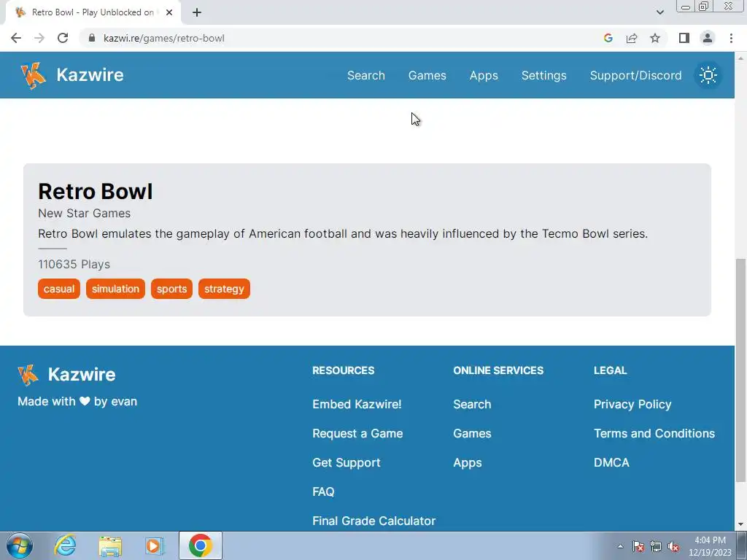Open the browser side panel
The width and height of the screenshot is (747, 560).
pyautogui.click(x=684, y=38)
